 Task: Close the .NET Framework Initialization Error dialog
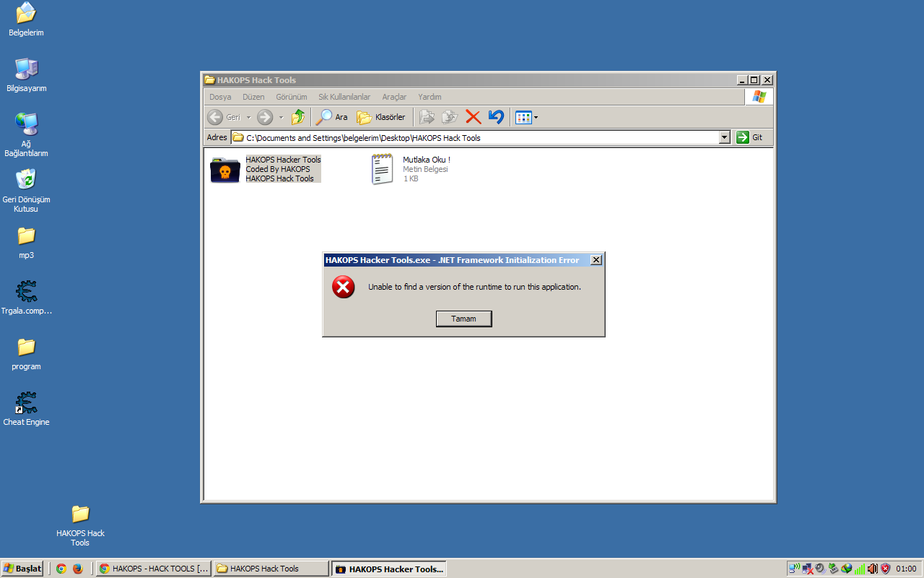[x=596, y=260]
